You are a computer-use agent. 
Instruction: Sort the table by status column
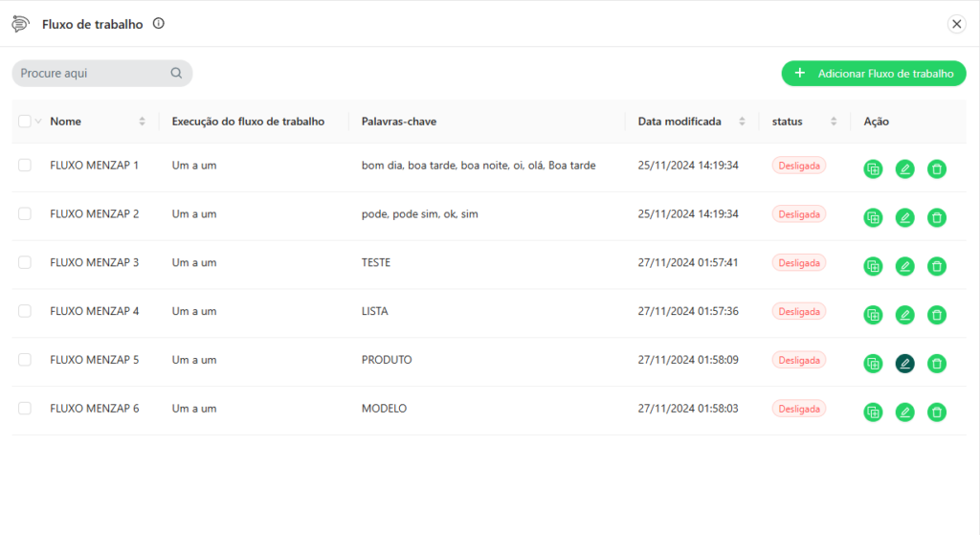click(834, 122)
